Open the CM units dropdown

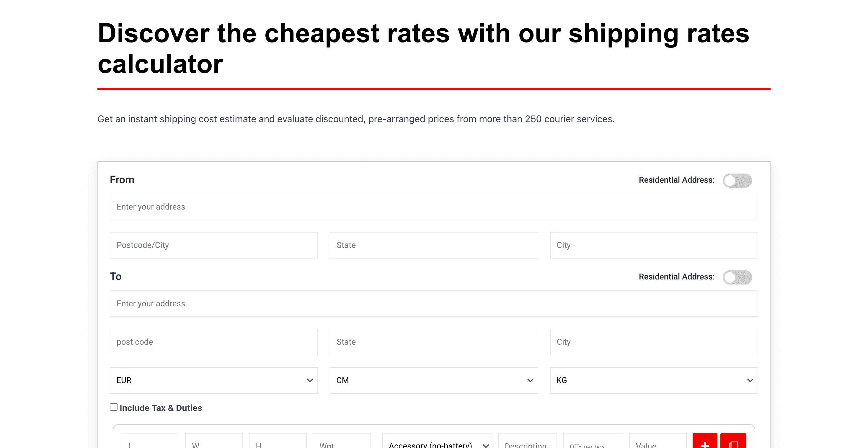pos(434,380)
